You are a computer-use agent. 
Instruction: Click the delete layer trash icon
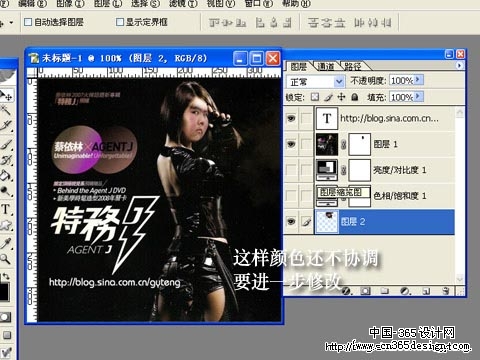[x=446, y=291]
